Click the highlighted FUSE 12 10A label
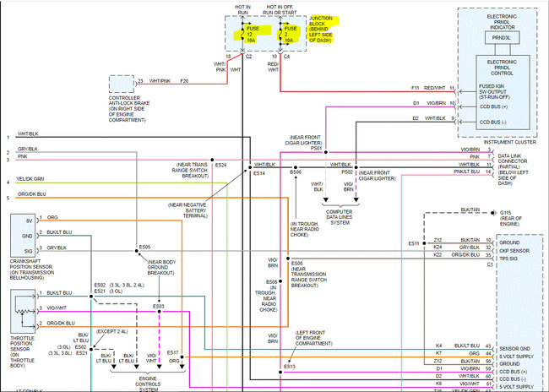Screen dimensions: 549x392 tap(253, 35)
